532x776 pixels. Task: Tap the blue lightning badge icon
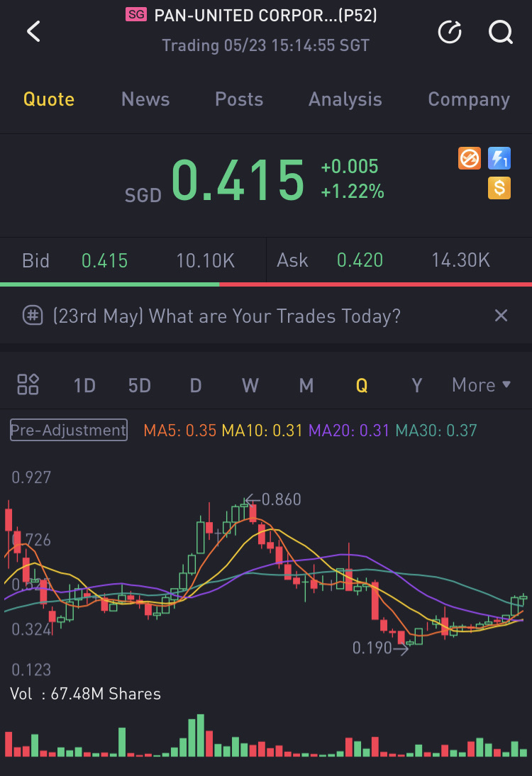point(499,158)
